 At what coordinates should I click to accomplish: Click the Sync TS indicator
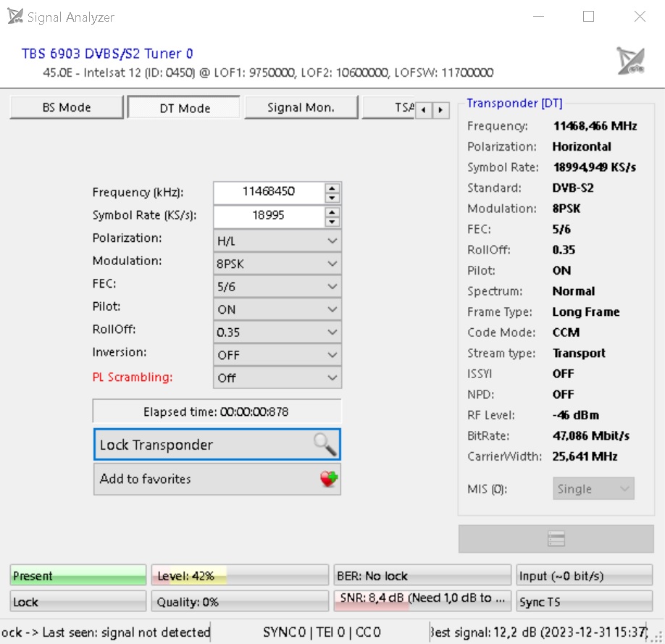pos(585,601)
